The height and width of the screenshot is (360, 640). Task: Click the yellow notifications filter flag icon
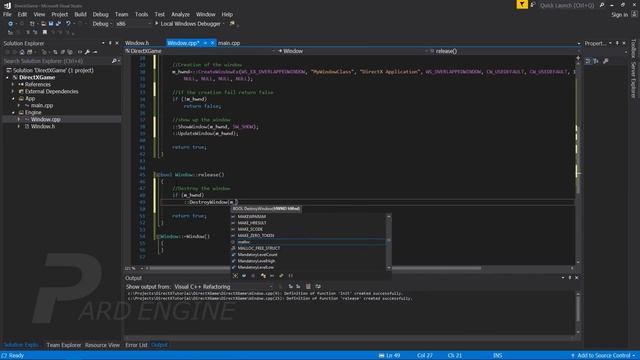(522, 4)
